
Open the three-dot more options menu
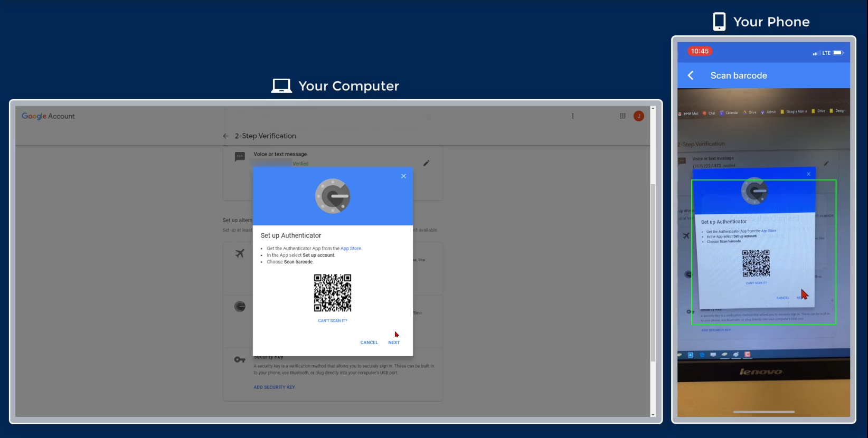pyautogui.click(x=572, y=116)
